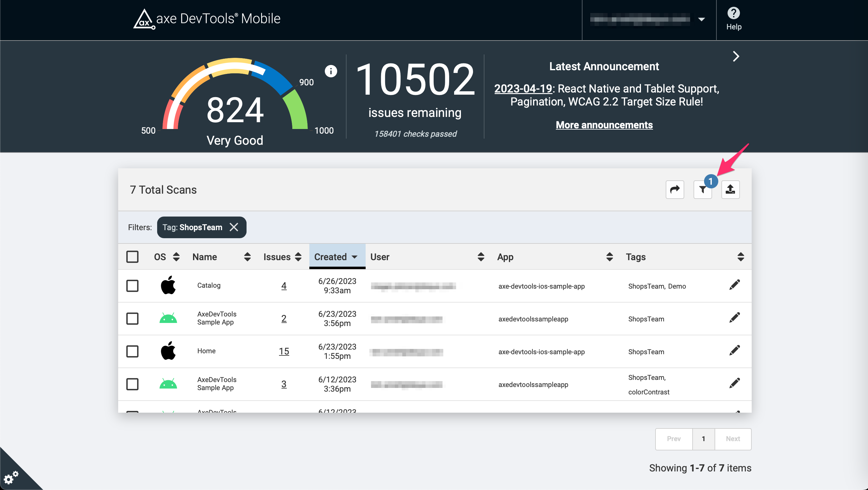This screenshot has height=490, width=868.
Task: Click the export/upload icon above the table
Action: tap(731, 189)
